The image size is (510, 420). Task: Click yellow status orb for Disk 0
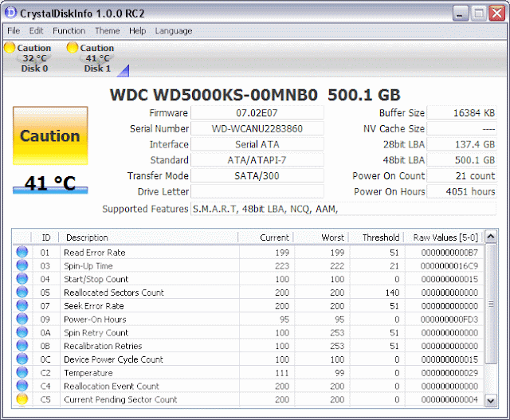point(10,48)
